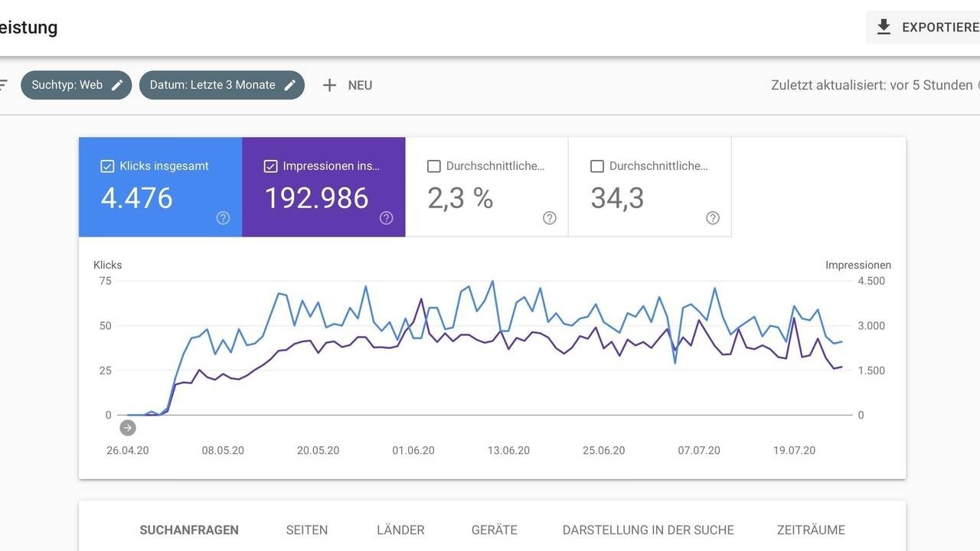Open the help icon in the 2,3 % card

pos(550,218)
